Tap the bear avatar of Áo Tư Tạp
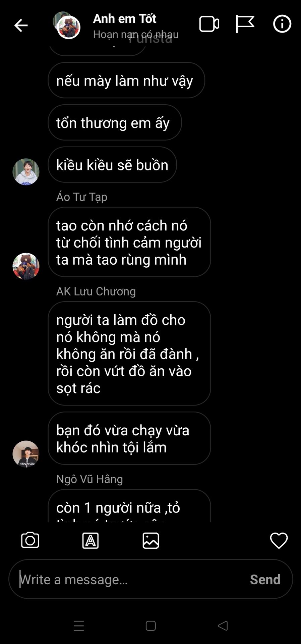 click(x=26, y=266)
